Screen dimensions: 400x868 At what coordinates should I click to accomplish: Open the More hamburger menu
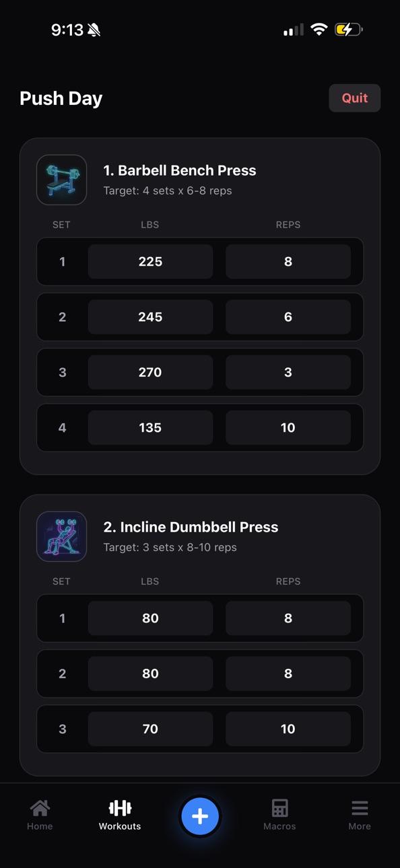click(360, 807)
